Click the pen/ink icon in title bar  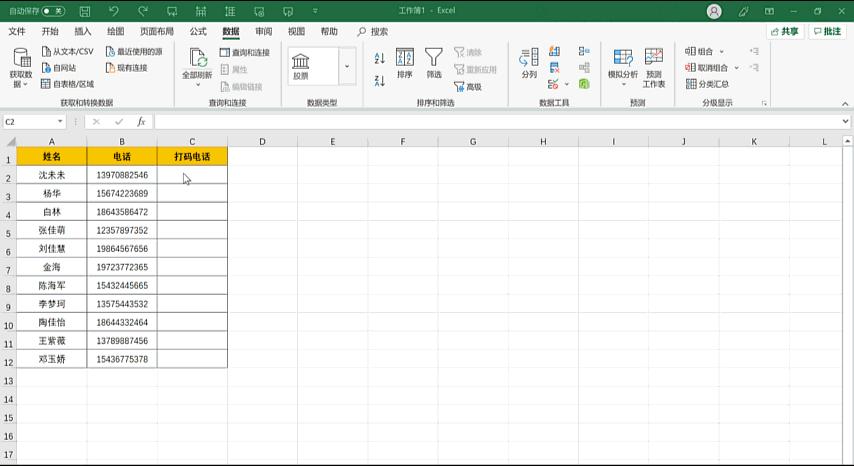click(x=743, y=11)
